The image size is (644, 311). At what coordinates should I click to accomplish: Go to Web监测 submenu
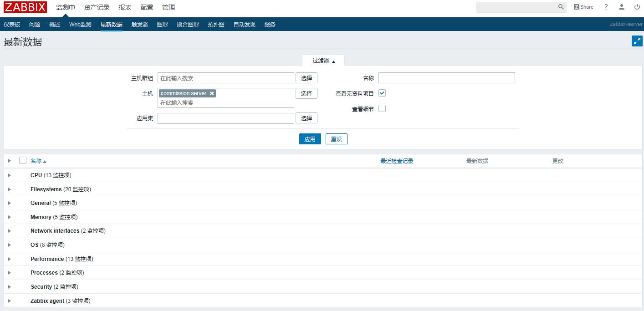click(80, 25)
